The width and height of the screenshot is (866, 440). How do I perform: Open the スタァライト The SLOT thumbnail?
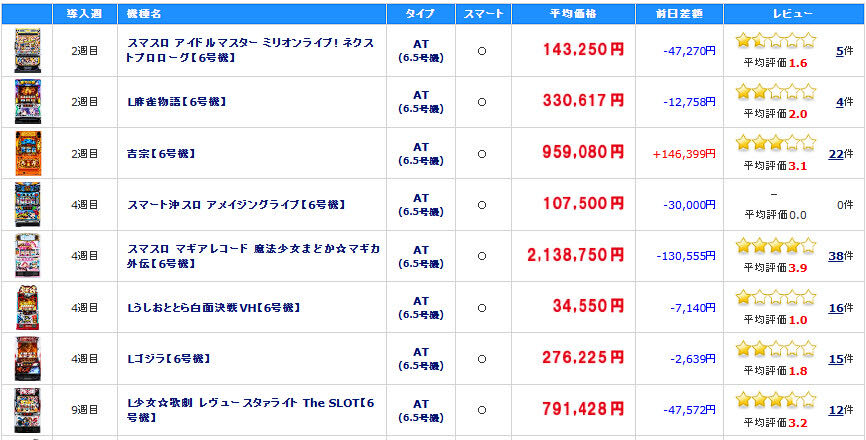[x=27, y=410]
